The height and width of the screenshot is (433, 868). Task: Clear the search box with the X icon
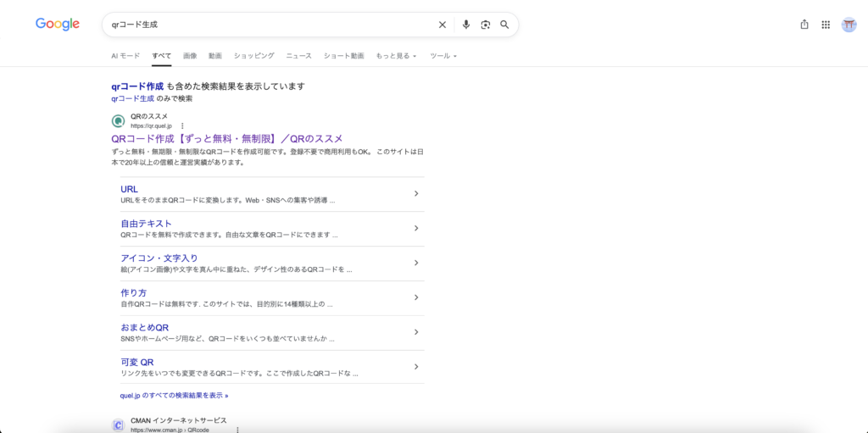click(x=442, y=25)
